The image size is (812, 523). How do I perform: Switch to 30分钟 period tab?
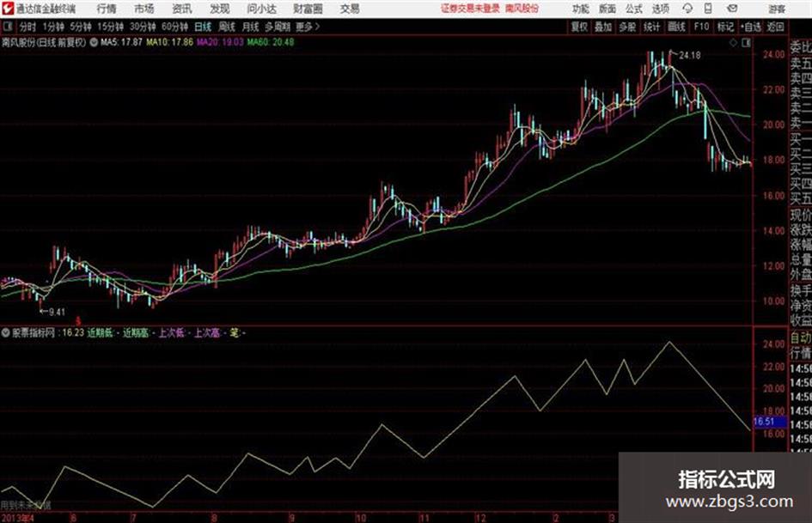pyautogui.click(x=143, y=27)
